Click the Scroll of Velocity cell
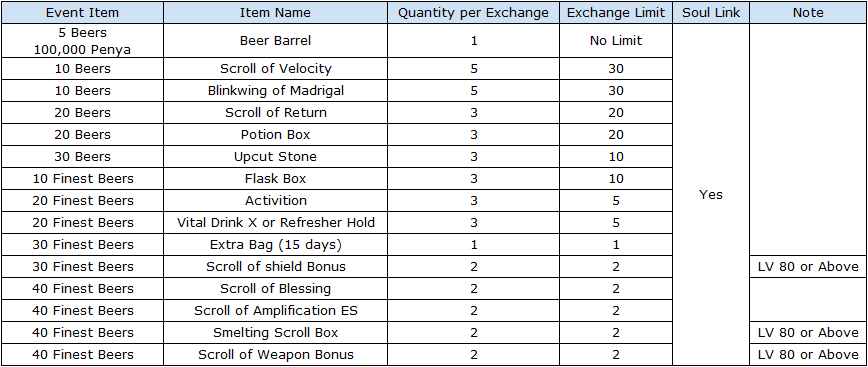 coord(275,69)
